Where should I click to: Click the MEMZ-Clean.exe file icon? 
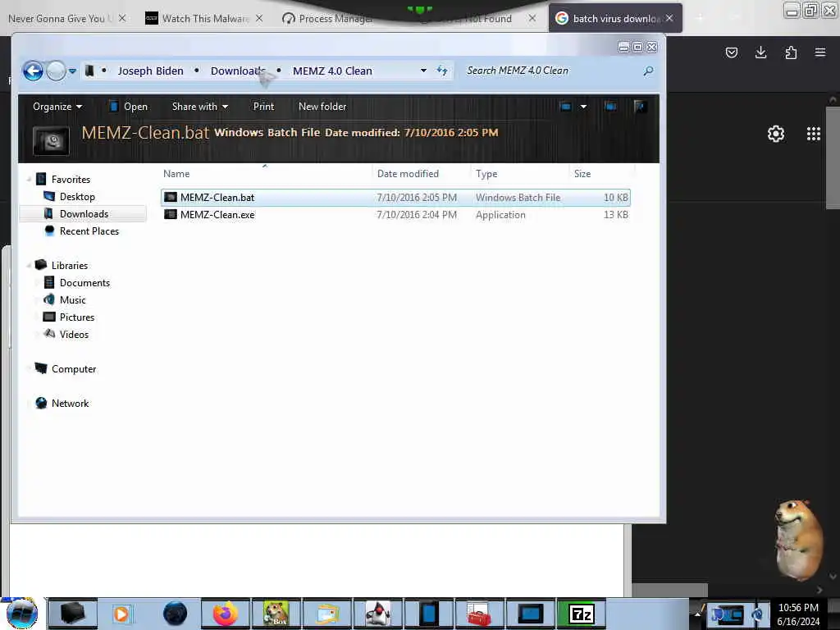click(171, 215)
